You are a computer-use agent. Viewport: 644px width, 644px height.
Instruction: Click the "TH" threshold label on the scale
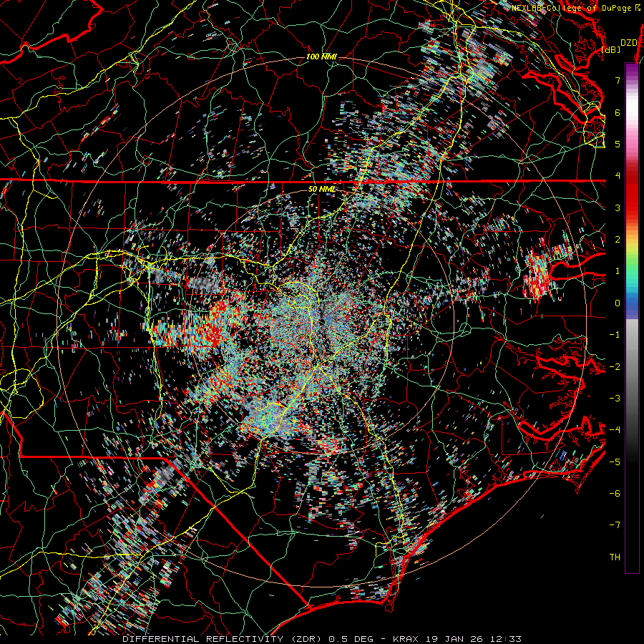[615, 557]
